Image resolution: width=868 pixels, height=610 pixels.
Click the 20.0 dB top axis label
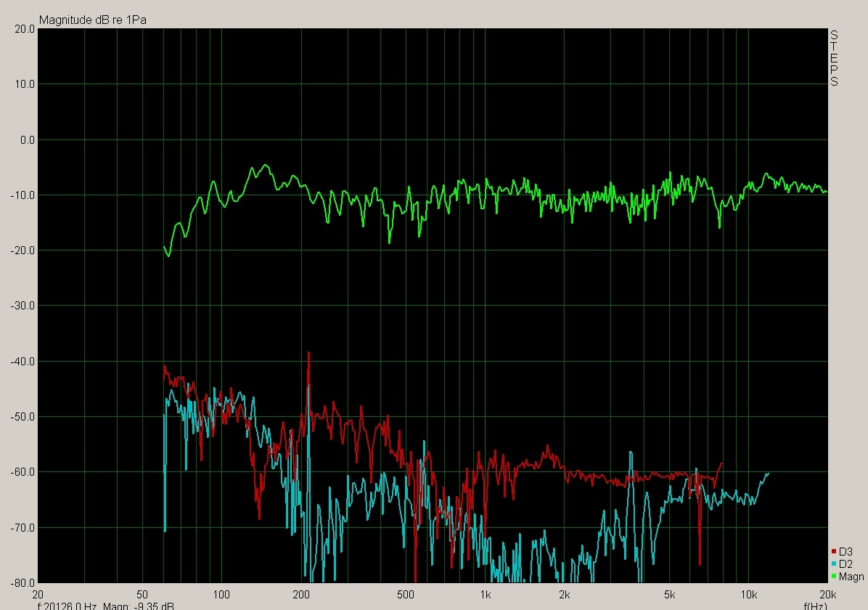pos(25,29)
